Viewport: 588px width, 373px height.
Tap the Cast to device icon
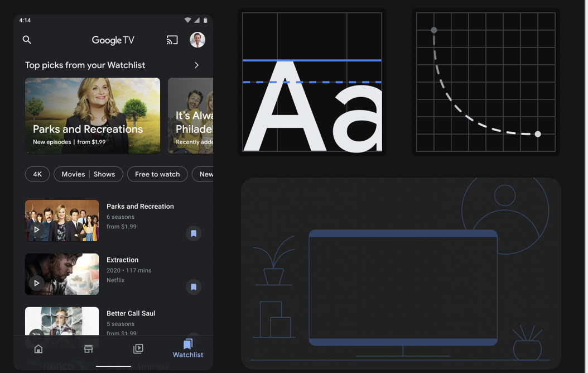click(x=172, y=40)
